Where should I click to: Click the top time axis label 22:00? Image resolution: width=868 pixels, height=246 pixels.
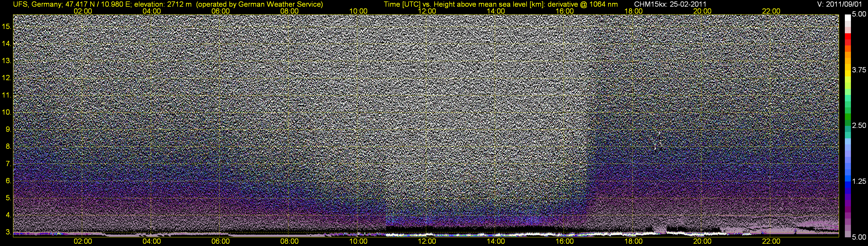pos(771,11)
